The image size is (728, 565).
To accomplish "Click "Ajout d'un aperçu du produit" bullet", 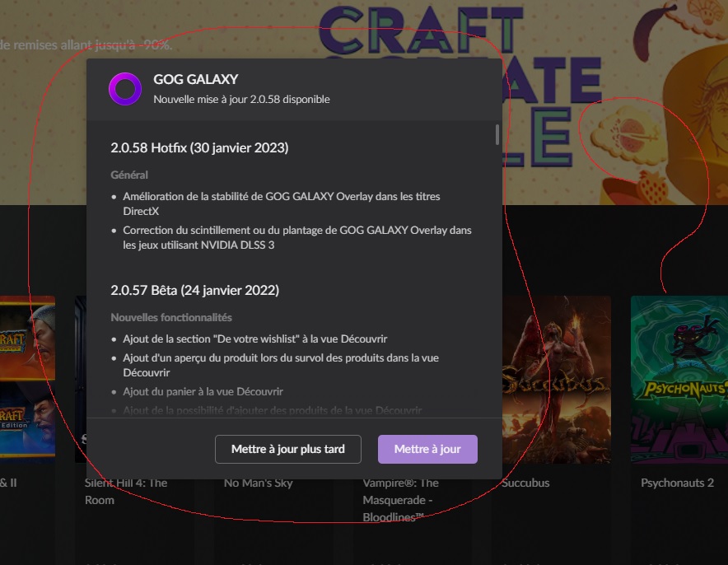I will (x=281, y=365).
